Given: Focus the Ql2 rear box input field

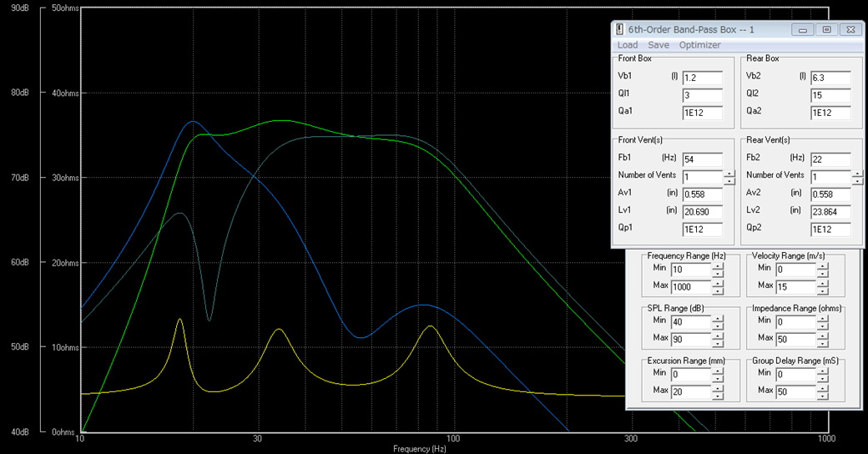Looking at the screenshot, I should (x=830, y=95).
